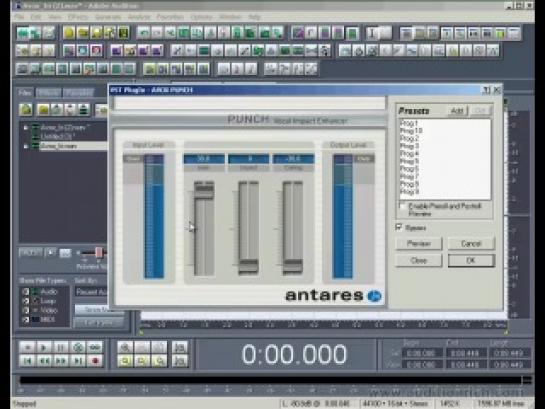Image resolution: width=545 pixels, height=409 pixels.
Task: Open the View menu
Action: pyautogui.click(x=55, y=17)
